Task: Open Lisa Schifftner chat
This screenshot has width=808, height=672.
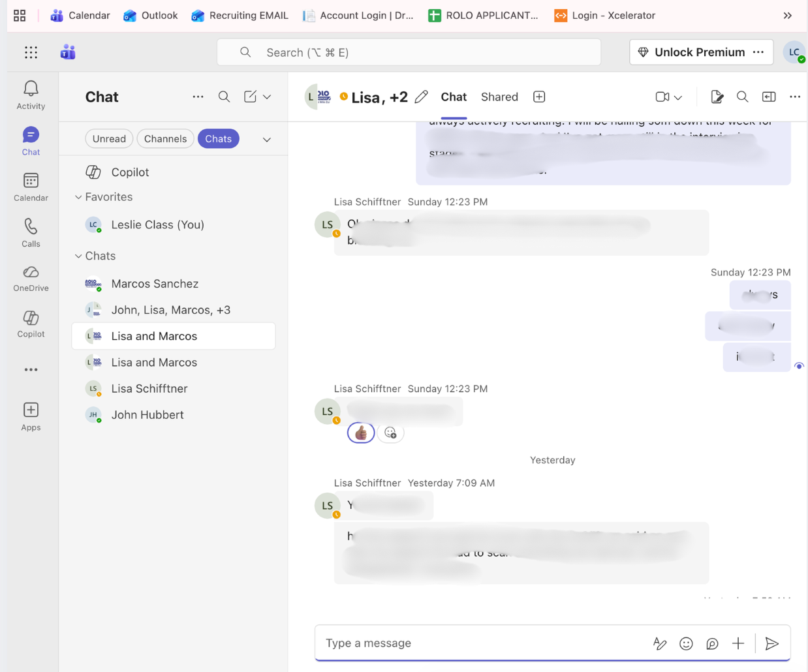Action: coord(174,388)
